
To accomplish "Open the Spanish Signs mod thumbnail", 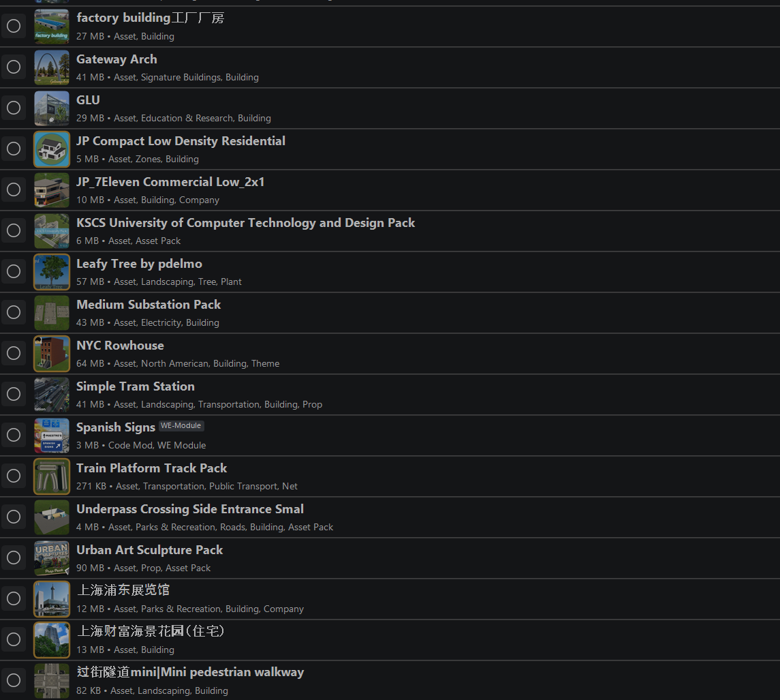I will [52, 435].
